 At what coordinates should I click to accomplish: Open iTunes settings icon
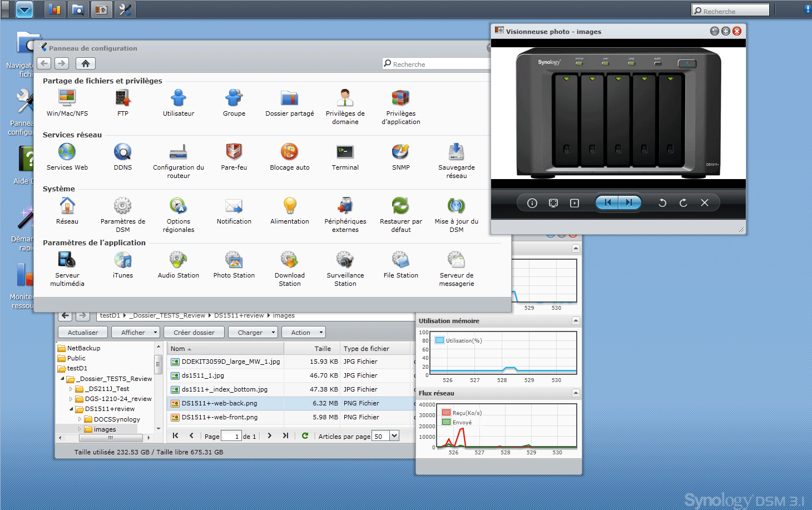pyautogui.click(x=122, y=260)
